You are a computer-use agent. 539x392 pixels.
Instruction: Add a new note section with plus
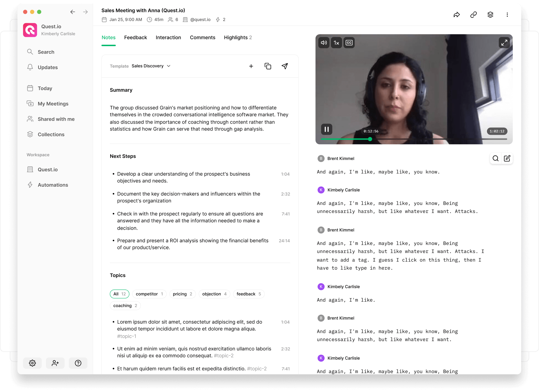coord(251,66)
